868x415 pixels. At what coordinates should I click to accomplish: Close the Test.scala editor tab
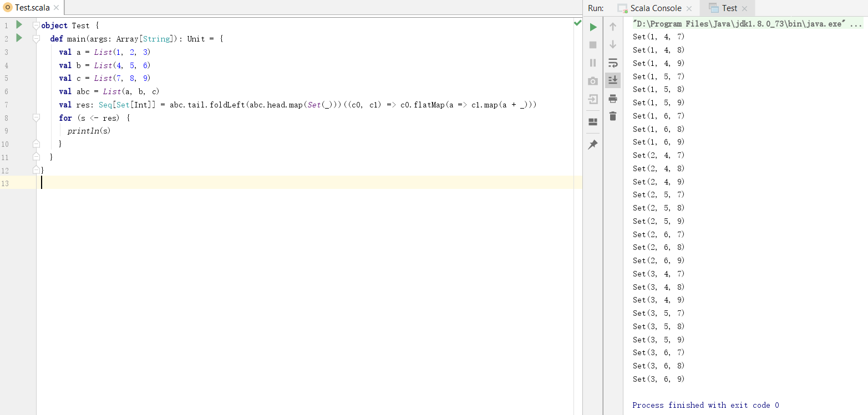point(56,8)
